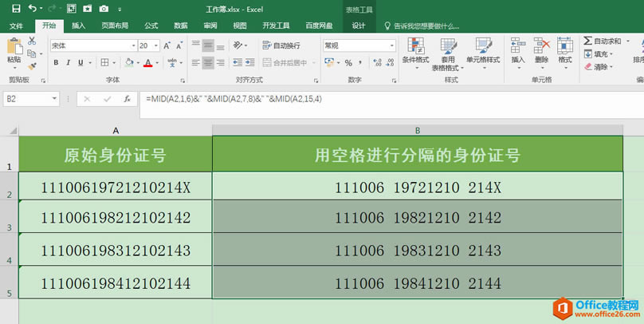This screenshot has height=324, width=644.
Task: Apply the red font color A
Action: pyautogui.click(x=148, y=62)
